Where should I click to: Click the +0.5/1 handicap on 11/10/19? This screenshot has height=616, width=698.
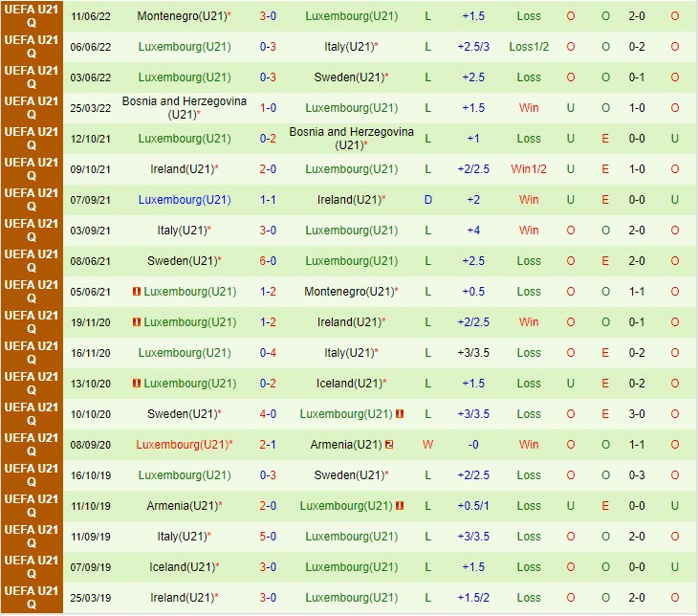(x=473, y=506)
